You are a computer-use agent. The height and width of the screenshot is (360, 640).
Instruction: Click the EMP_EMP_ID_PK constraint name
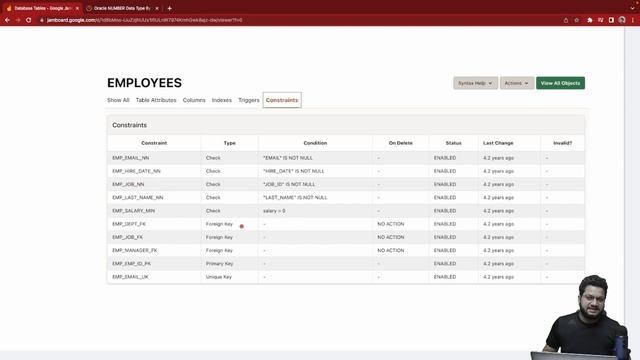tap(131, 263)
